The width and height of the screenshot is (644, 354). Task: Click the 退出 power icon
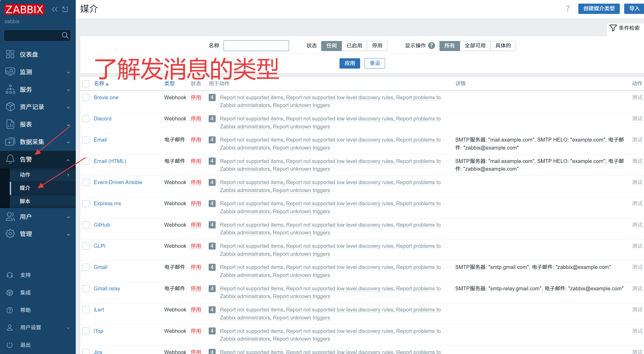[x=10, y=345]
